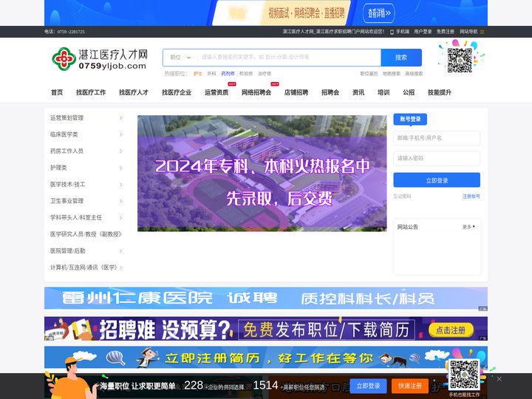532x399 pixels.
Task: Open the 网站导航 hamburger menu icon
Action: (x=482, y=32)
